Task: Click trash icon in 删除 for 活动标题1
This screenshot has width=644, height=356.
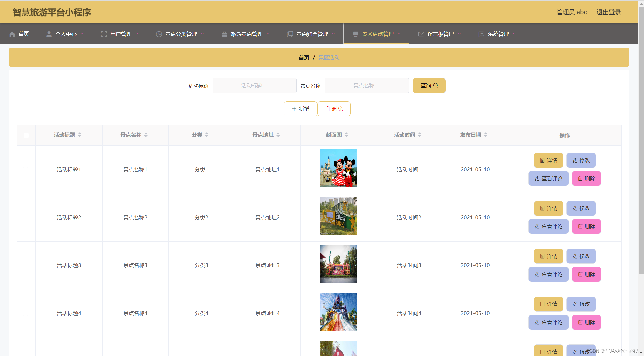Action: (x=580, y=179)
